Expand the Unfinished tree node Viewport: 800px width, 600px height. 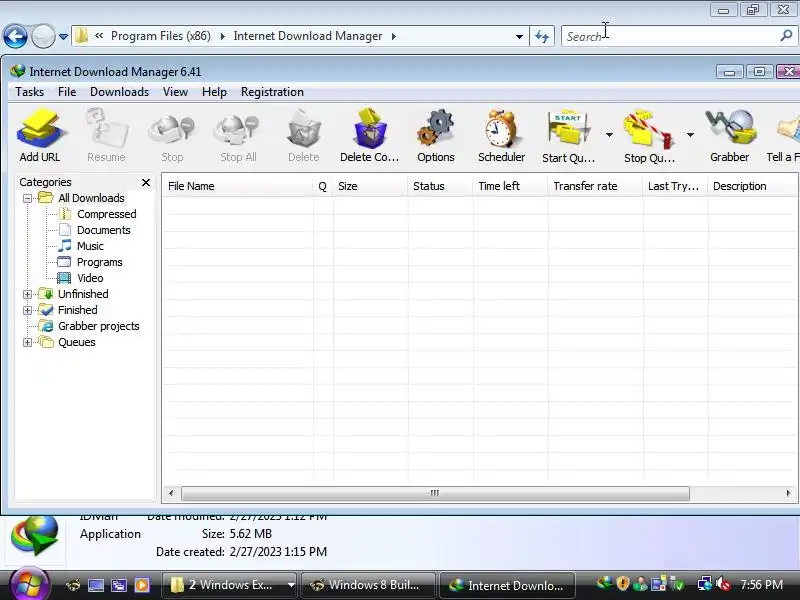[28, 294]
